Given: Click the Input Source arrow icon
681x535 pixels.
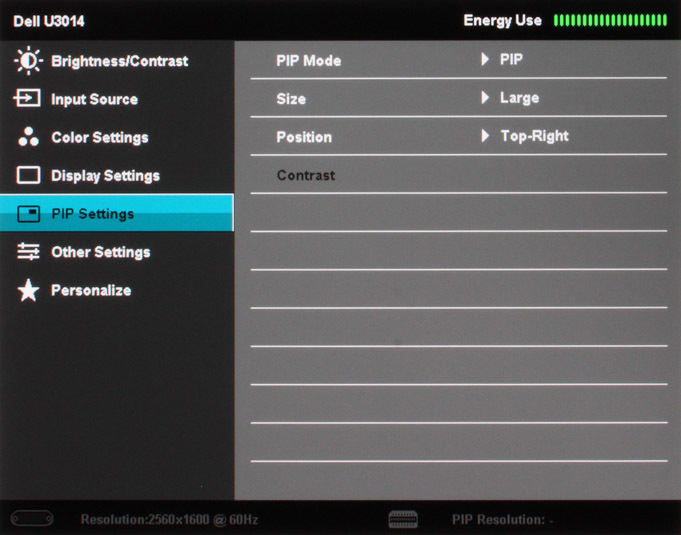Looking at the screenshot, I should point(27,98).
